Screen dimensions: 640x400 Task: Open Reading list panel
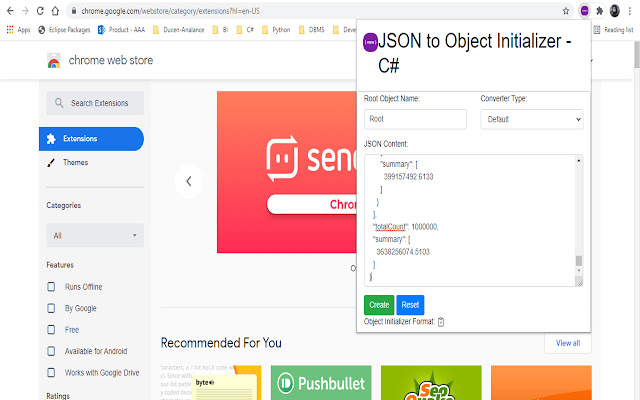pyautogui.click(x=613, y=30)
